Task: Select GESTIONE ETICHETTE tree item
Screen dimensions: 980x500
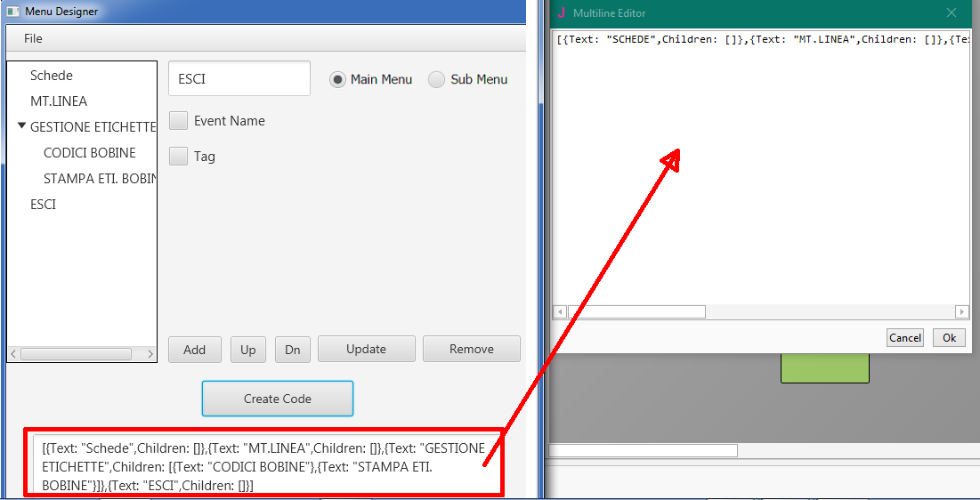Action: click(x=93, y=127)
